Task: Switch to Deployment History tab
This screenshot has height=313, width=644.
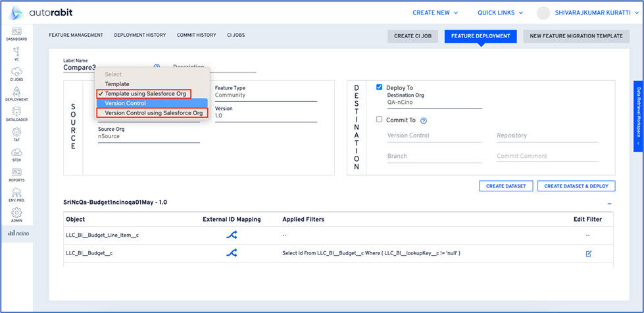Action: (x=139, y=35)
